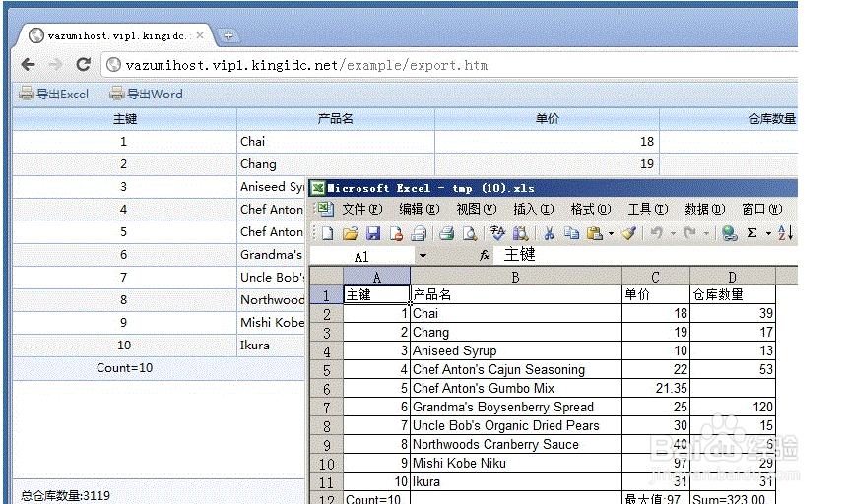Image resolution: width=847 pixels, height=504 pixels.
Task: Open the 文件(F) menu in Excel
Action: [361, 209]
